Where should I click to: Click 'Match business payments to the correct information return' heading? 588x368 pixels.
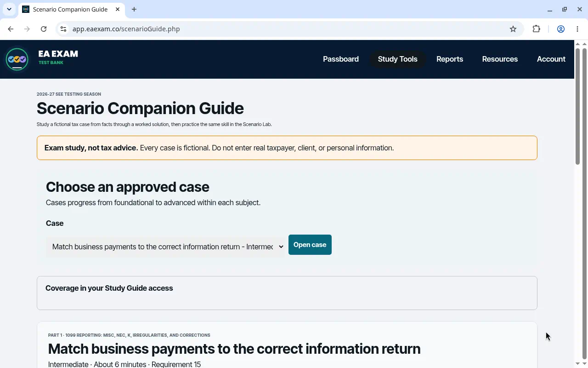pyautogui.click(x=234, y=349)
